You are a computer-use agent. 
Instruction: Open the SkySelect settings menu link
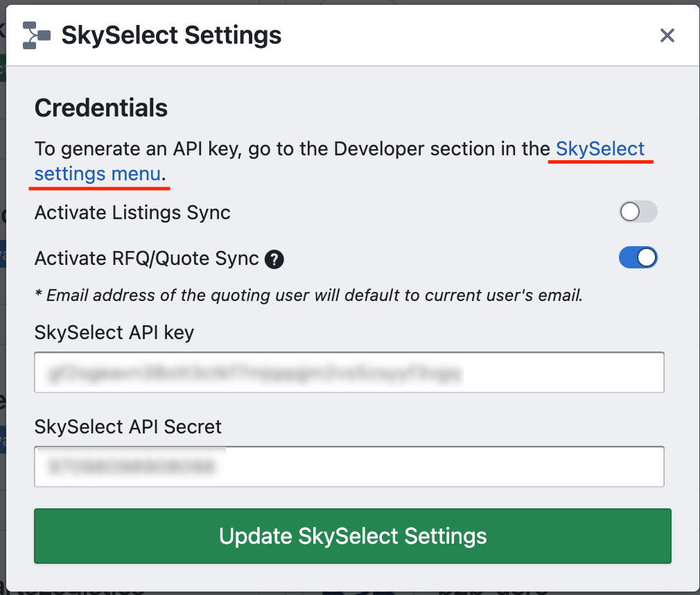[600, 149]
